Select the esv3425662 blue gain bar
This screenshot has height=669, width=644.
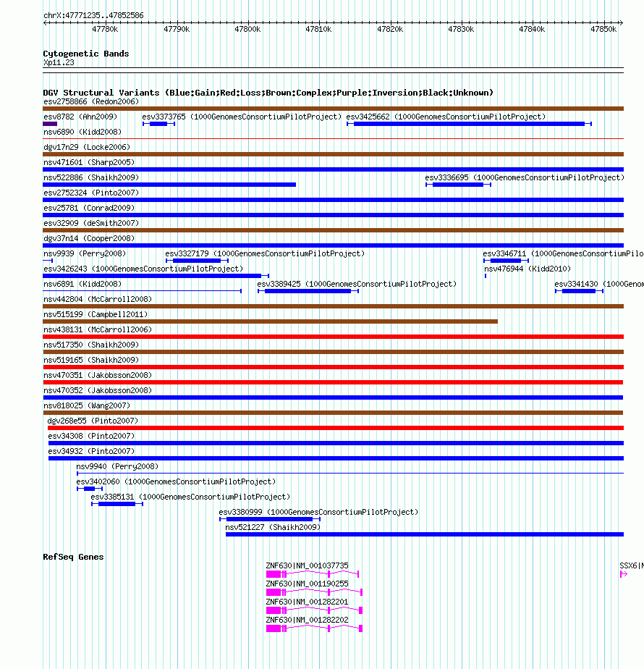pyautogui.click(x=469, y=124)
